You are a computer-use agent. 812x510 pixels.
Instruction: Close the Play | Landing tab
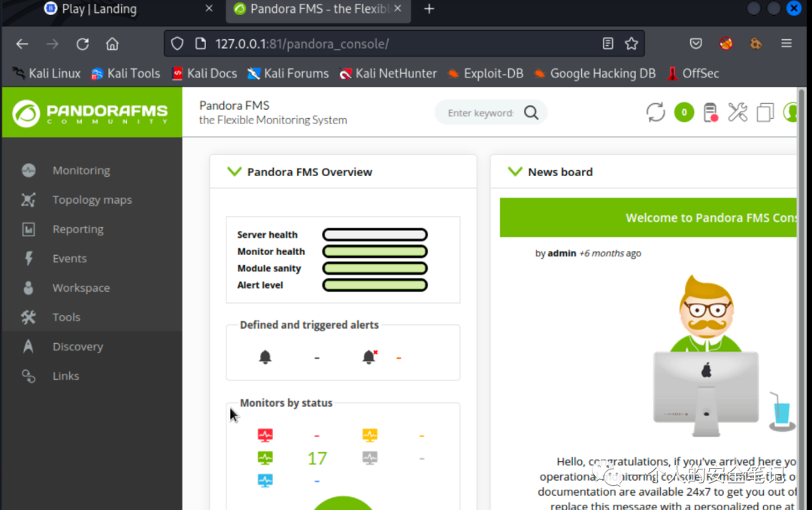(209, 9)
